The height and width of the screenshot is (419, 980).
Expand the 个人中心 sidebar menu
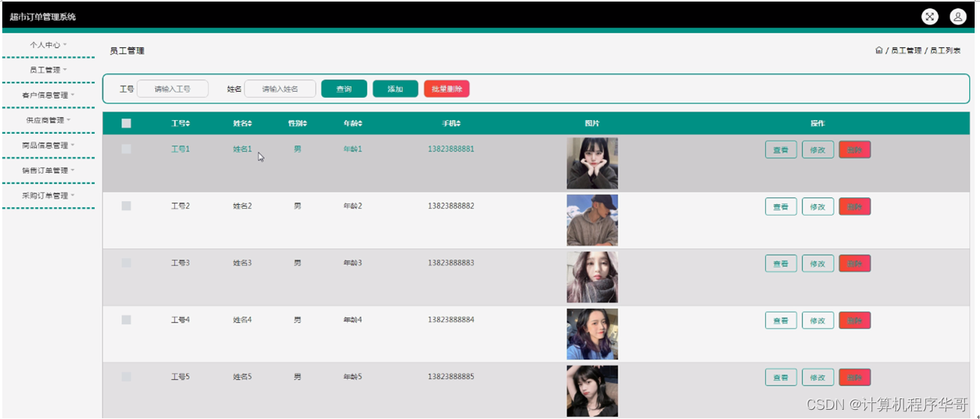[48, 45]
